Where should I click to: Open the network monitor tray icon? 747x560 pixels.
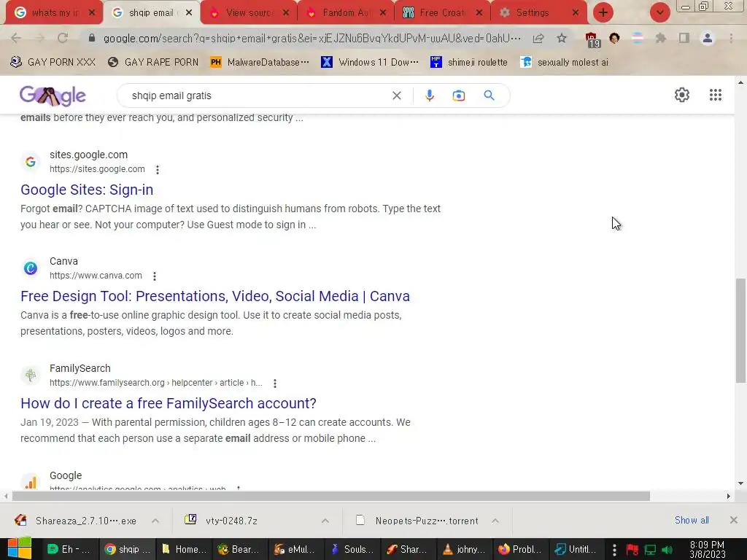(650, 550)
